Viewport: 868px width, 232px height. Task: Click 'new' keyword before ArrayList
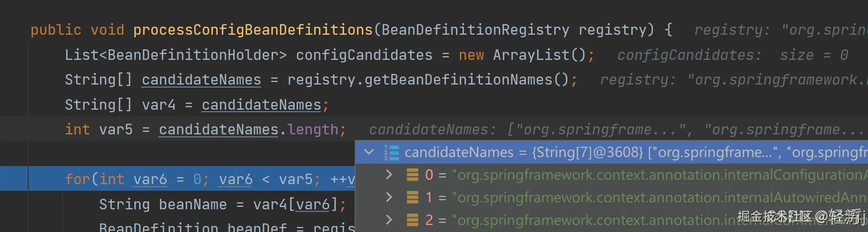[471, 55]
